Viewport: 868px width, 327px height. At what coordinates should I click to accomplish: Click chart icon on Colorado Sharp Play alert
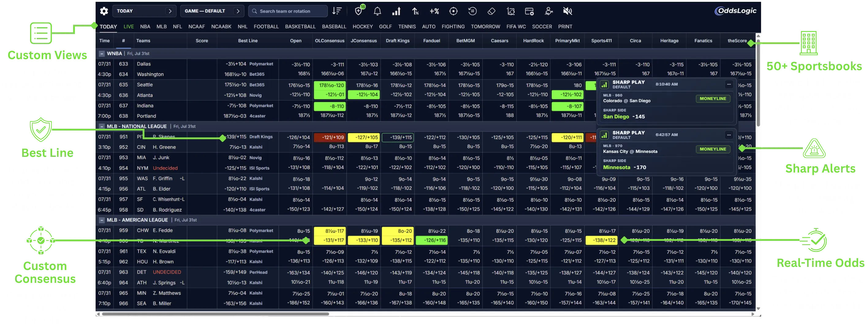point(604,84)
